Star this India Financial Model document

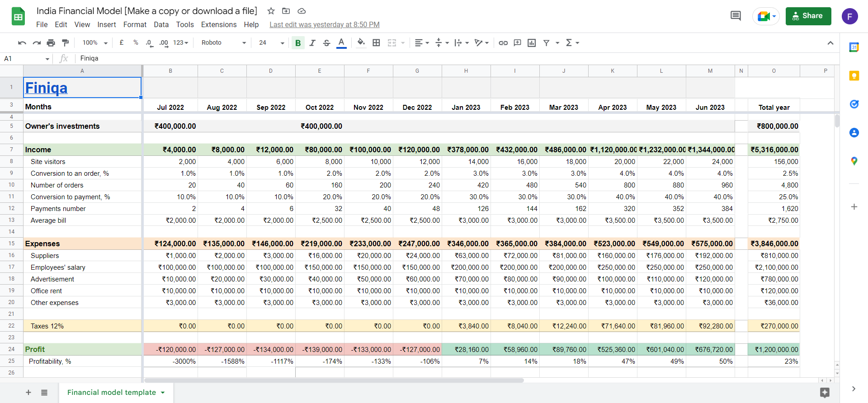271,11
